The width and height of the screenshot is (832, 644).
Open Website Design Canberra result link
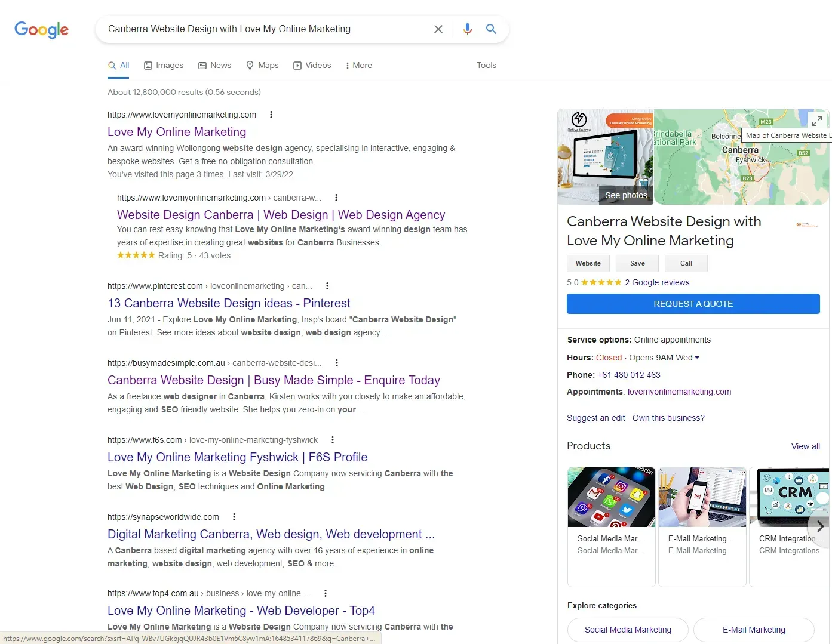point(281,215)
